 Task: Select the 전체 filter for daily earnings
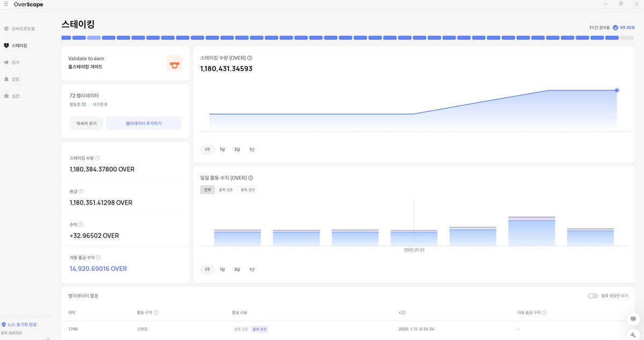click(207, 190)
